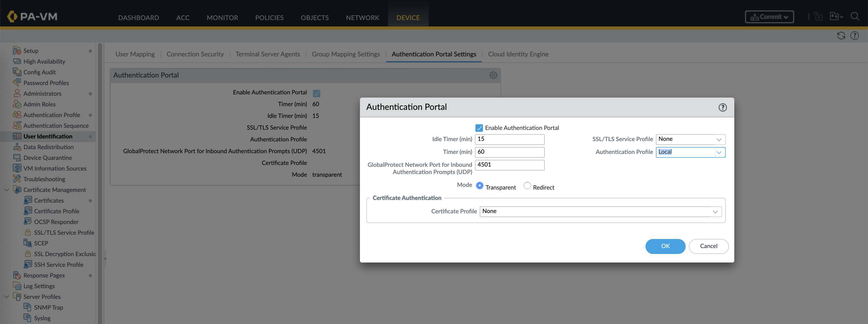Select the Transparent mode radio button
868x324 pixels.
[x=479, y=186]
